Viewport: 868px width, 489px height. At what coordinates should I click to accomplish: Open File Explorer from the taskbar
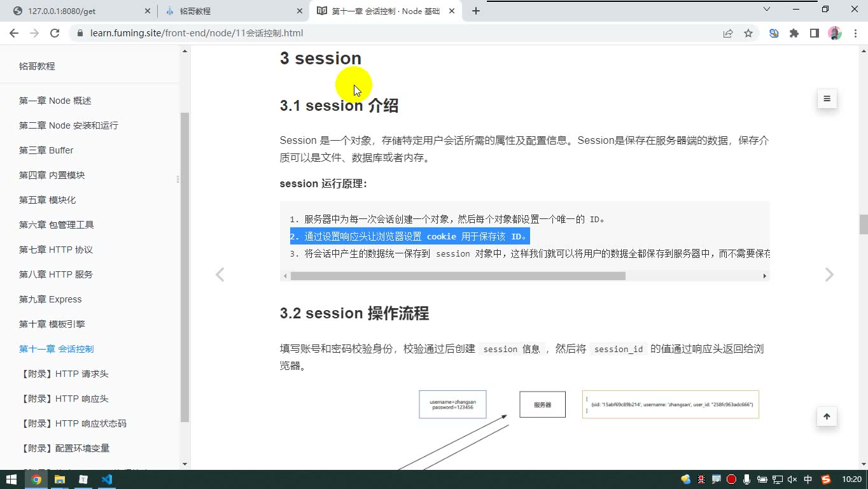60,479
